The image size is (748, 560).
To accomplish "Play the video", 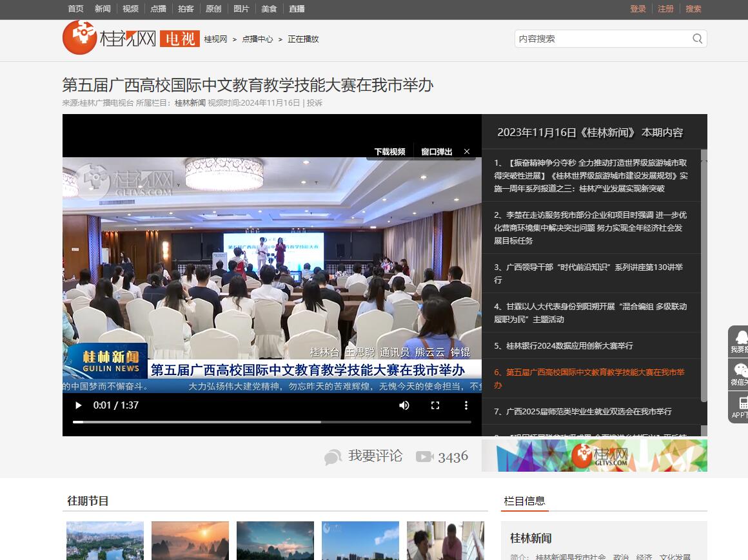I will point(79,405).
